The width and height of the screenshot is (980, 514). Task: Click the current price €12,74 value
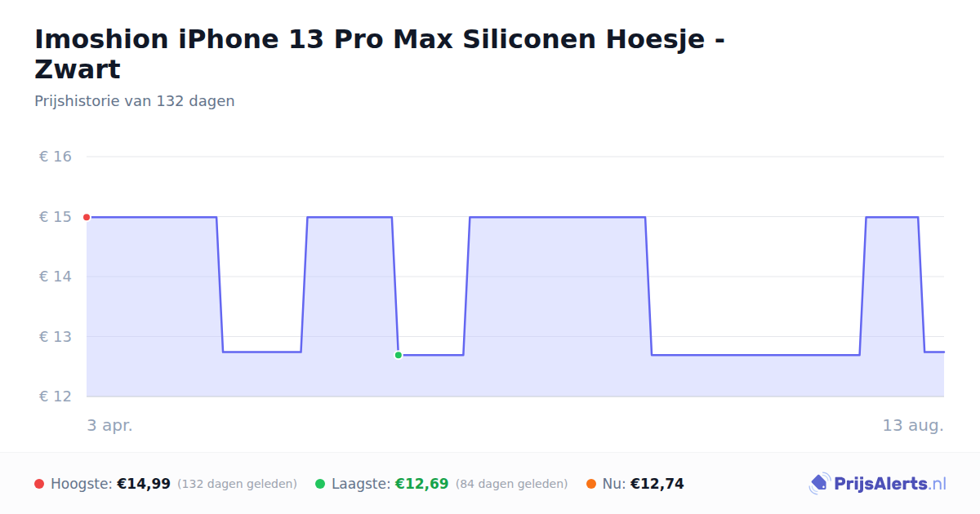click(657, 484)
